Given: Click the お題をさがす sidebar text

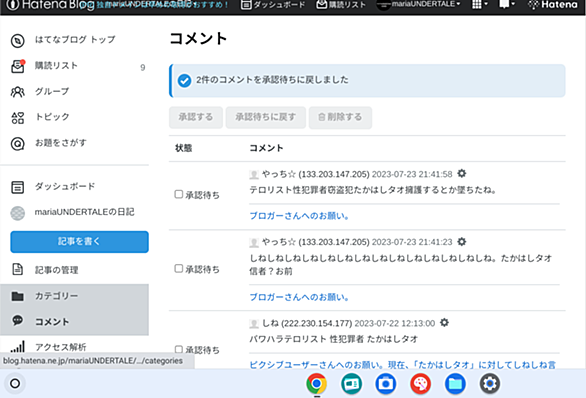Looking at the screenshot, I should click(x=61, y=143).
